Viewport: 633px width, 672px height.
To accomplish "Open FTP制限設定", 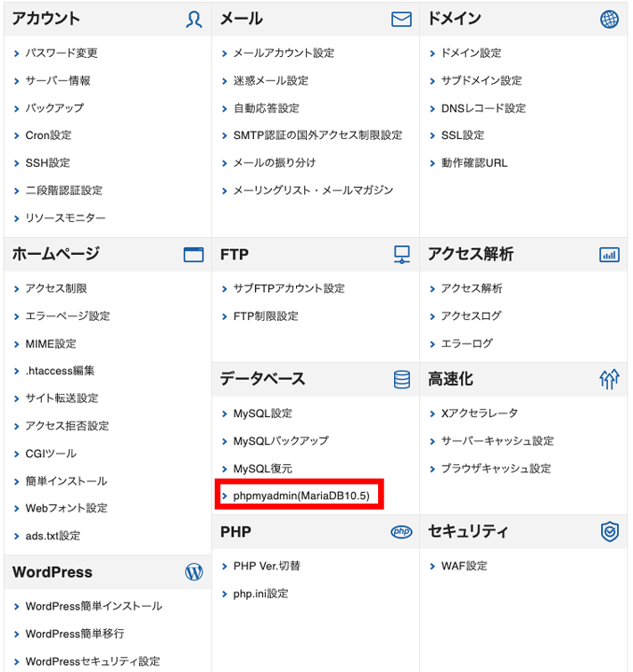I will click(x=266, y=316).
